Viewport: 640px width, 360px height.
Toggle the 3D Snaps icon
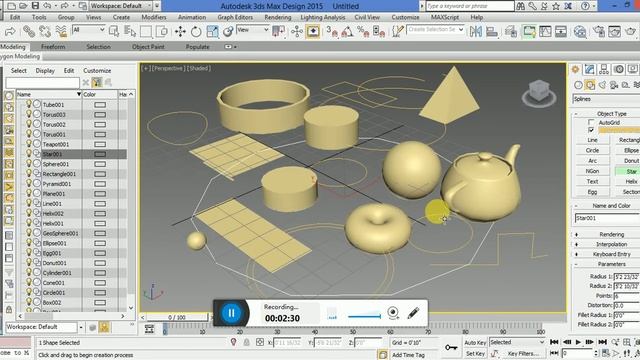tap(332, 31)
